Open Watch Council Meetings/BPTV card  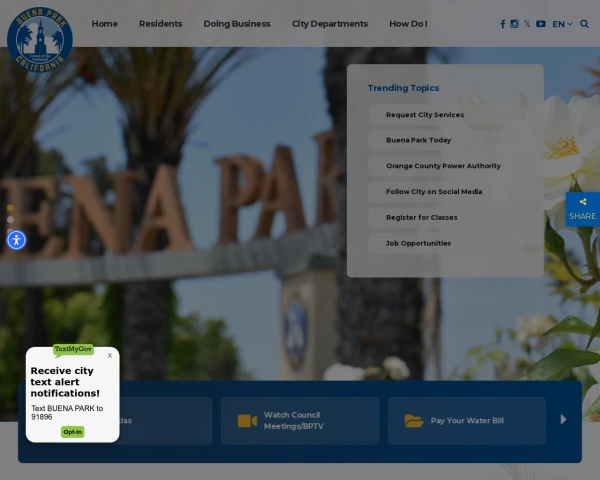[300, 421]
